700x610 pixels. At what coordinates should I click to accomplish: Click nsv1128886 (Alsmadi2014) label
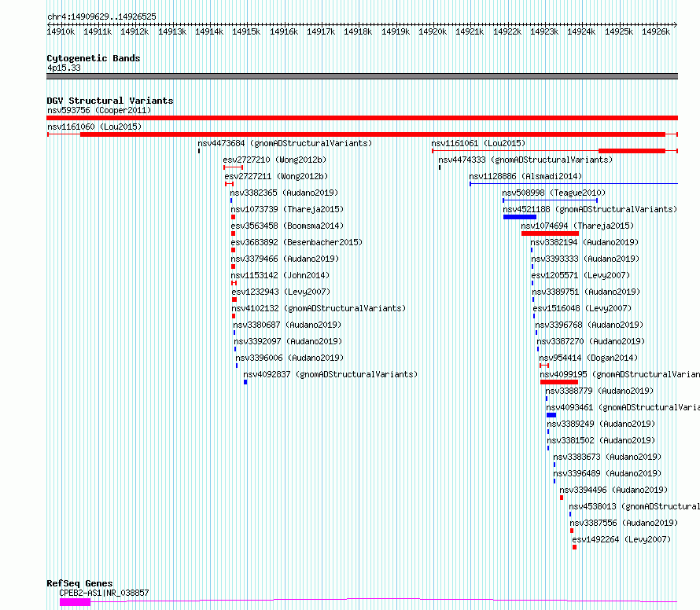click(x=525, y=176)
